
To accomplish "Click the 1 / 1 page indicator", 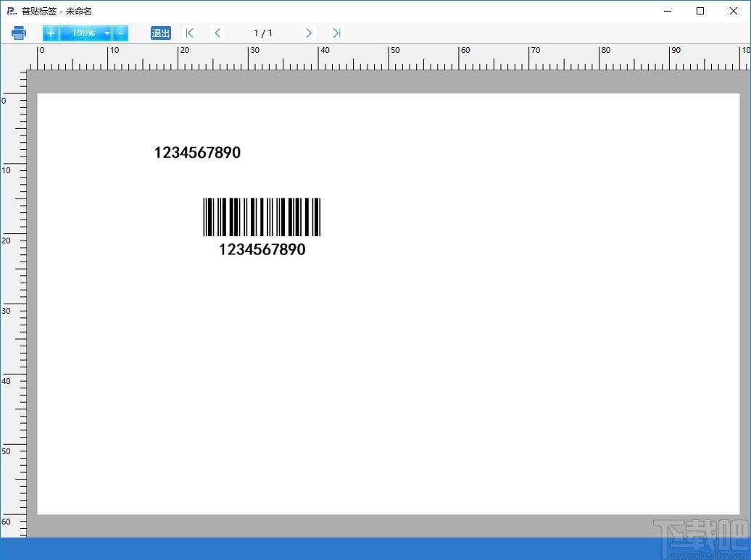I will pyautogui.click(x=263, y=33).
